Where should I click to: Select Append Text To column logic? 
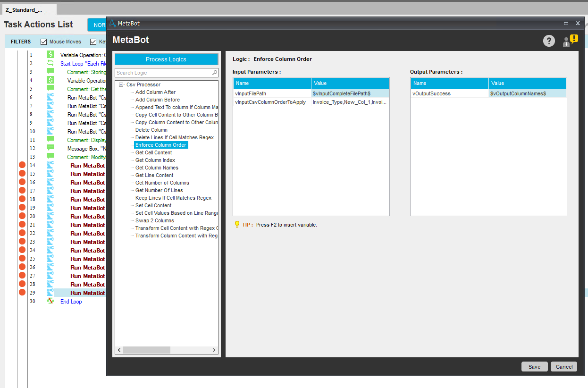176,107
